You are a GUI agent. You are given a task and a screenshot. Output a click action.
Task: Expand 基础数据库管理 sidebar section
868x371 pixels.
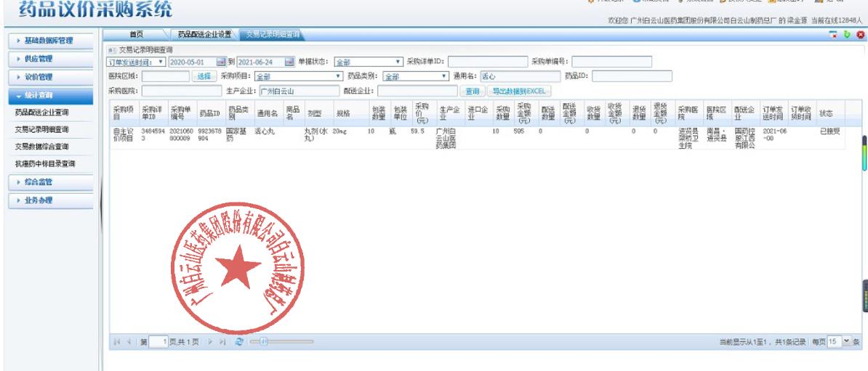(50, 41)
